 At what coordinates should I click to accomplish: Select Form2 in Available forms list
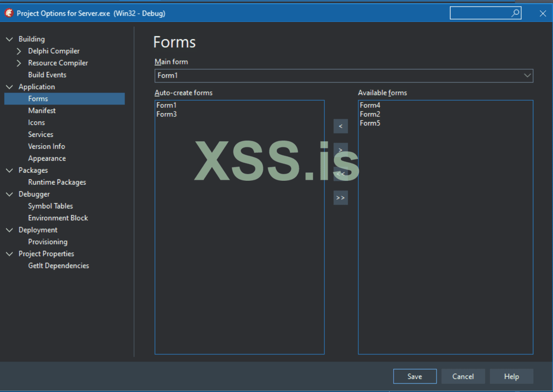point(370,114)
